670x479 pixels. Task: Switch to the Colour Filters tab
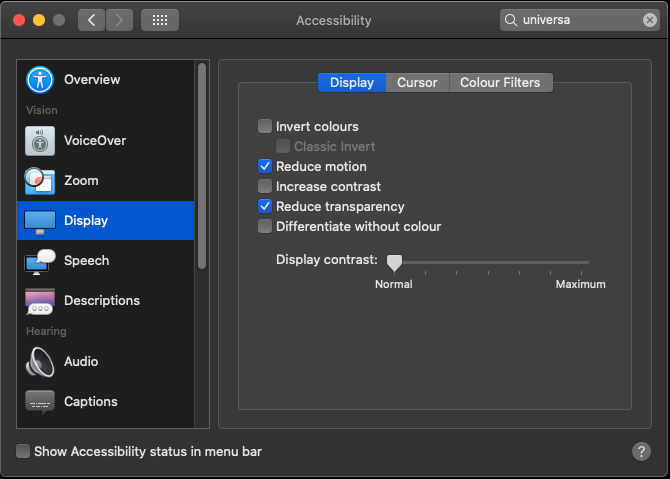tap(500, 82)
